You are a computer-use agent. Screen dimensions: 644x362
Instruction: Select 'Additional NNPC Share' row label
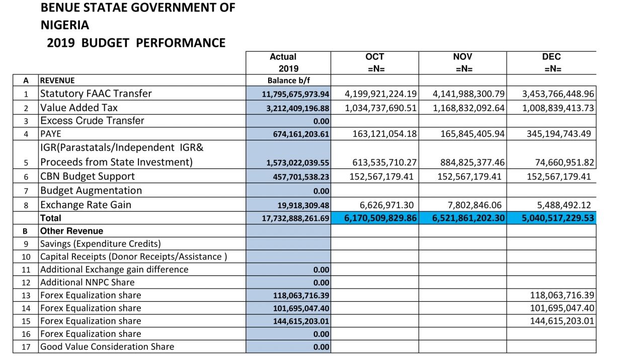click(x=87, y=283)
